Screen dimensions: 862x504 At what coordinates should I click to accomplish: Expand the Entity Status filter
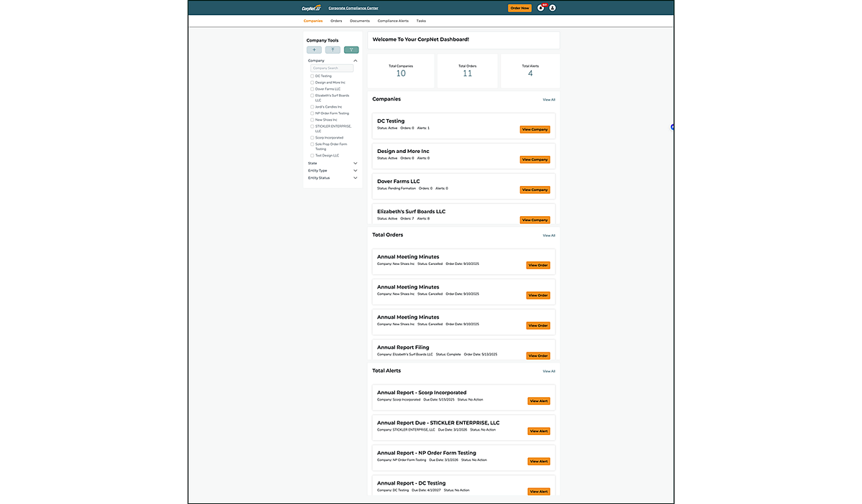(356, 178)
